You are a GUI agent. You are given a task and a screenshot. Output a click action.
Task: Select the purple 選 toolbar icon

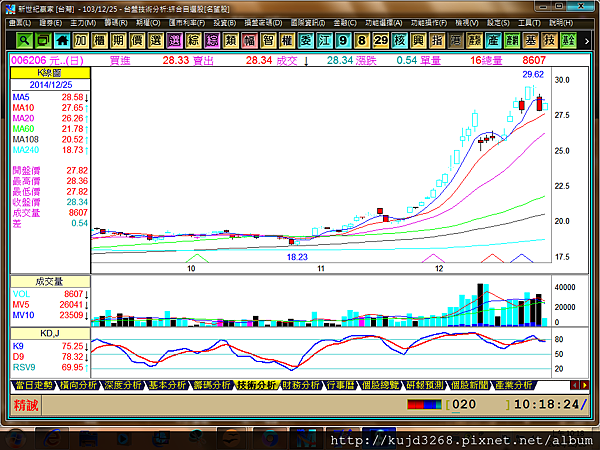pos(174,40)
